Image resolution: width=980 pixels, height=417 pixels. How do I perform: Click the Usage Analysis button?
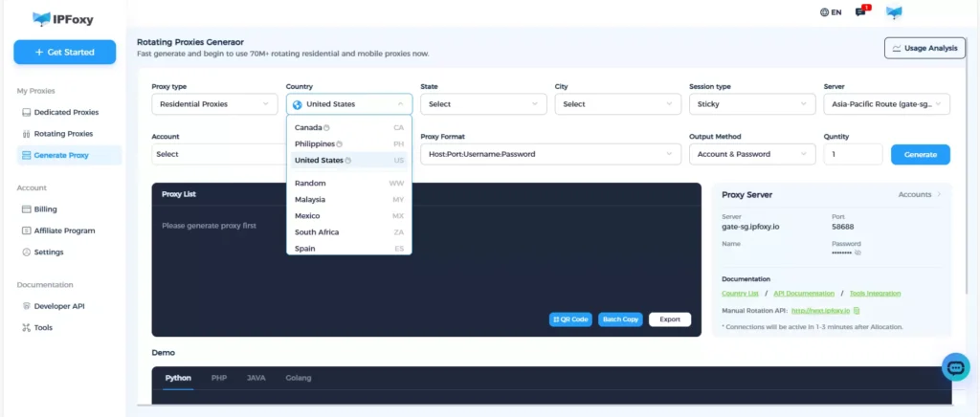click(924, 48)
